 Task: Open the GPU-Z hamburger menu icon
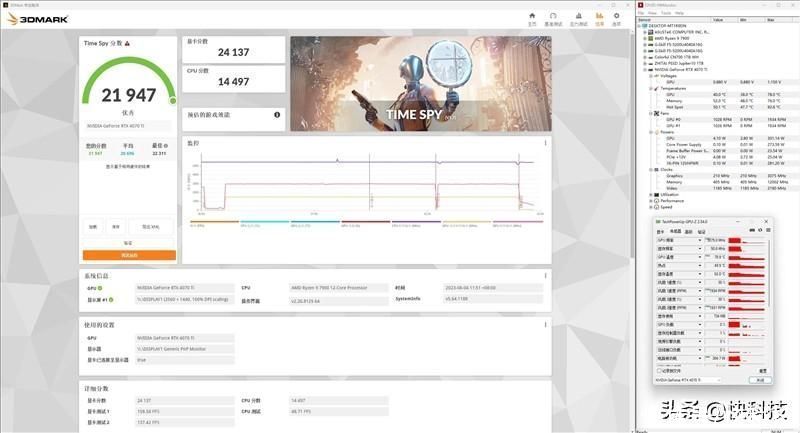click(x=768, y=231)
